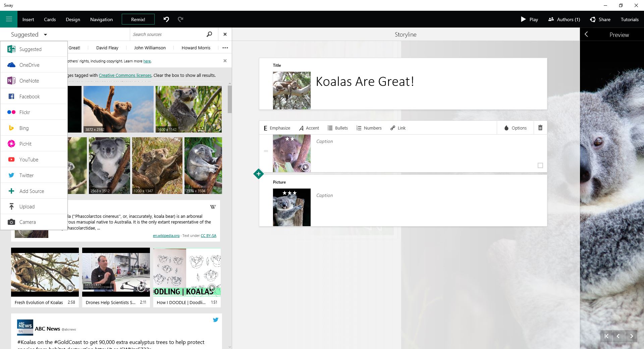Viewport: 644px width, 349px height.
Task: Redo the last action
Action: [x=180, y=19]
